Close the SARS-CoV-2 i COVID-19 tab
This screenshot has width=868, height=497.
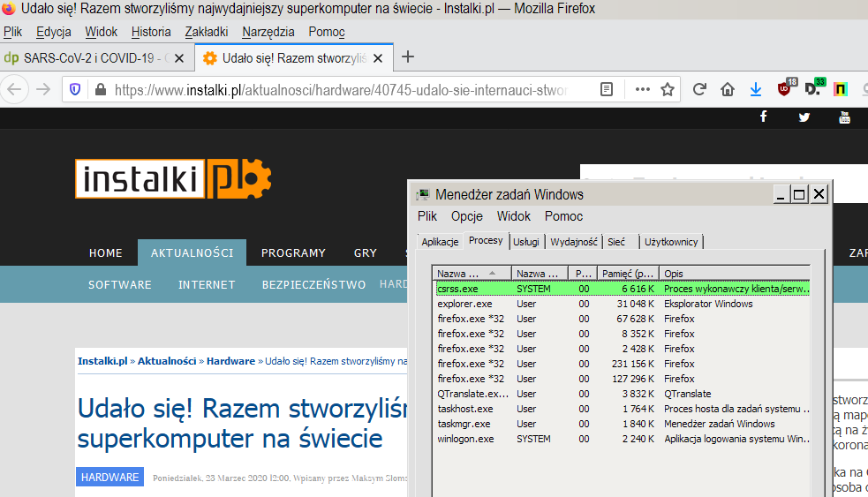pos(179,58)
